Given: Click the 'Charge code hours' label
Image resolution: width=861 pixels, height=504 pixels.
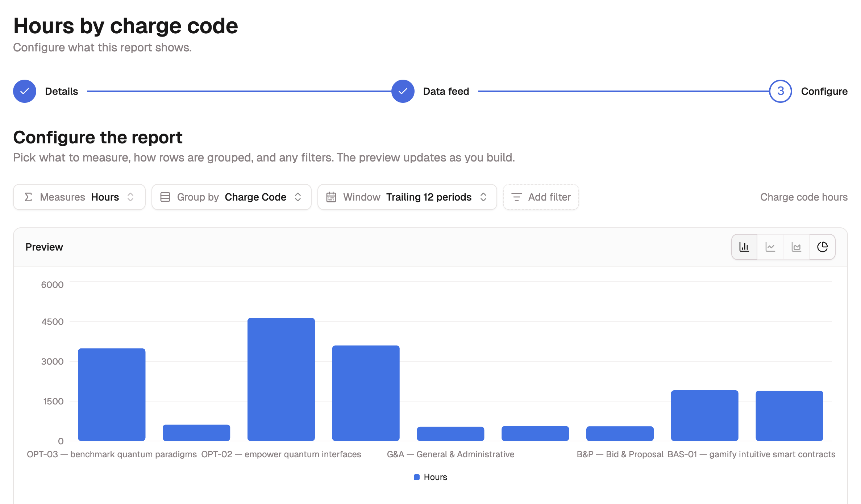Looking at the screenshot, I should 804,197.
